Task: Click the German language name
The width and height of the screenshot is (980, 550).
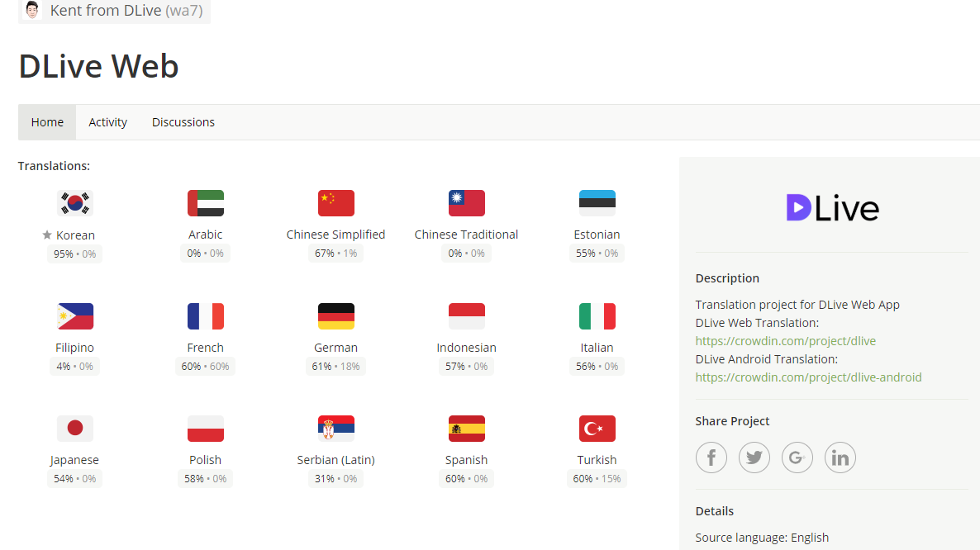Action: pyautogui.click(x=335, y=348)
